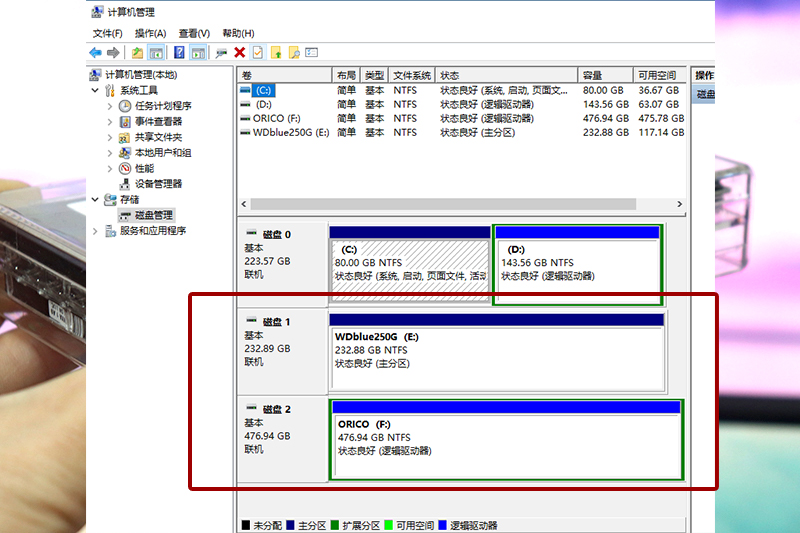Open the 操作(A) menu
This screenshot has height=533, width=800.
click(151, 33)
